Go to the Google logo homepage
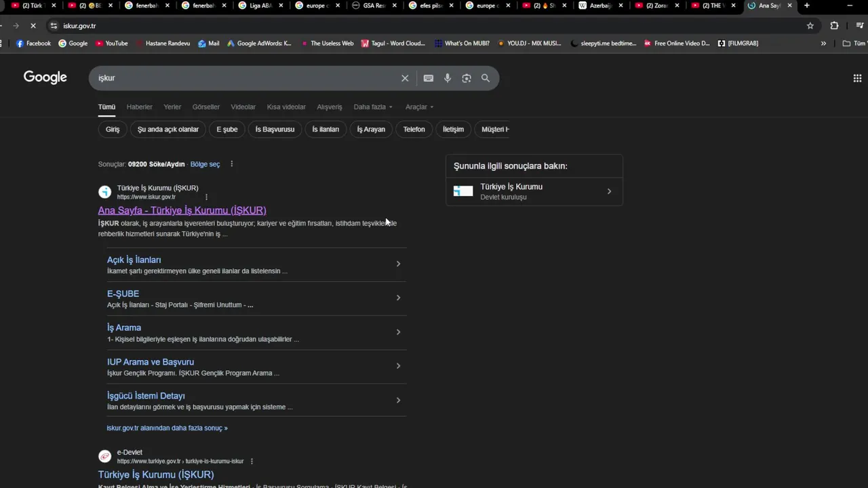 pyautogui.click(x=45, y=77)
